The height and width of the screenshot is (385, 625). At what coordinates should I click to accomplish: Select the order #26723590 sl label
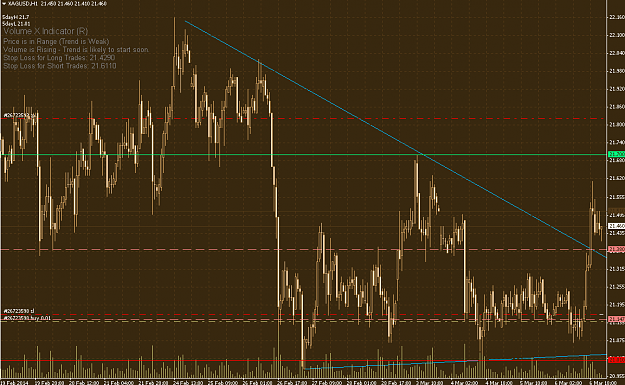point(19,311)
